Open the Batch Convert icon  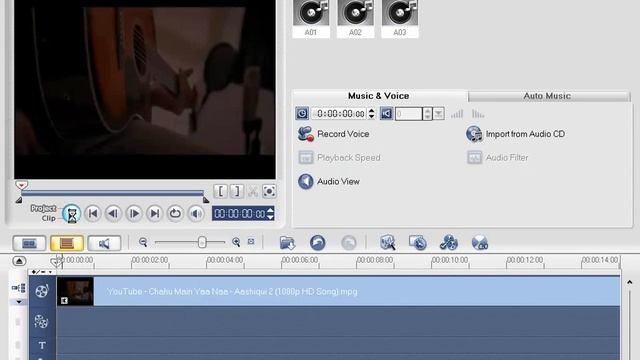418,243
